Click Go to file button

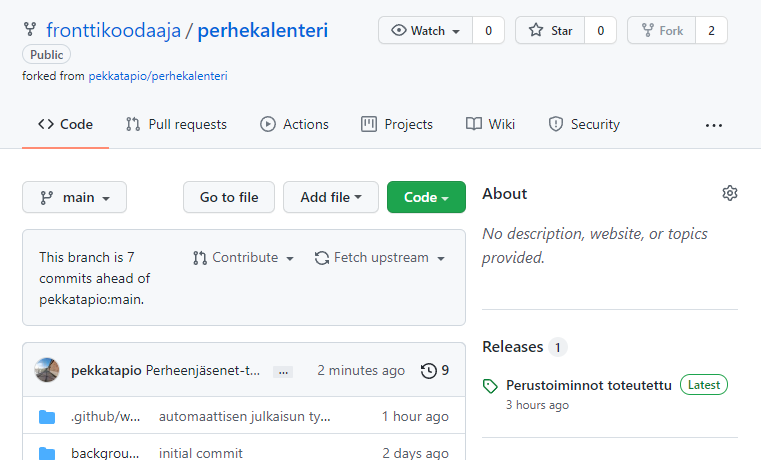[229, 197]
